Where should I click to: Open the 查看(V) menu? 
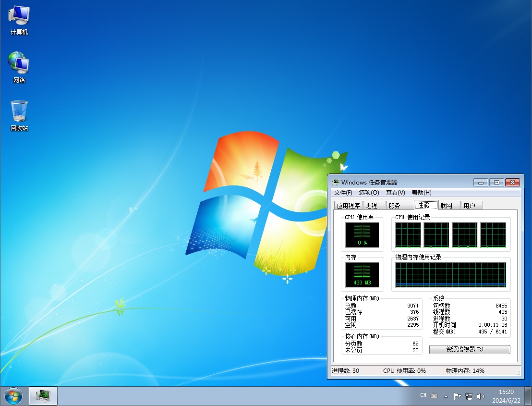click(395, 193)
